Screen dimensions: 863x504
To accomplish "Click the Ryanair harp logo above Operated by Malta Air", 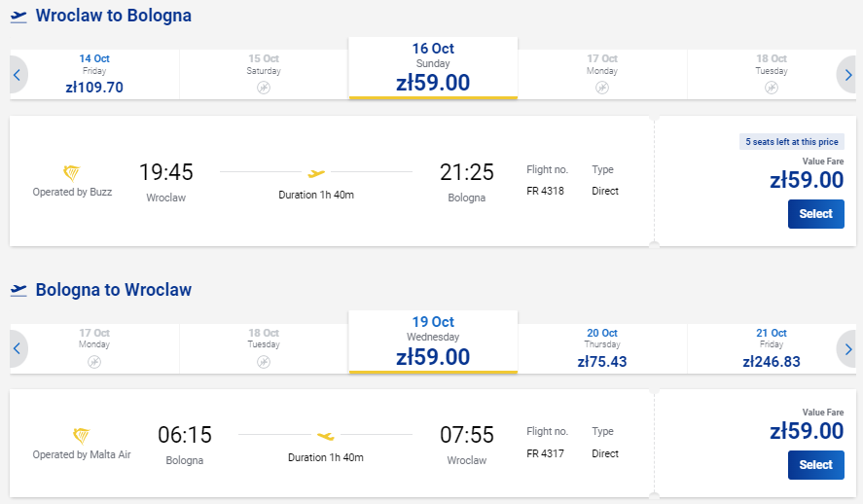I will (82, 436).
